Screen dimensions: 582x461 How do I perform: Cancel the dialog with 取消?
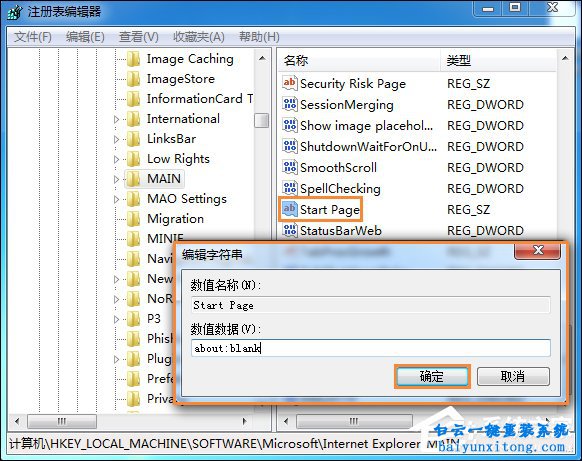(513, 376)
